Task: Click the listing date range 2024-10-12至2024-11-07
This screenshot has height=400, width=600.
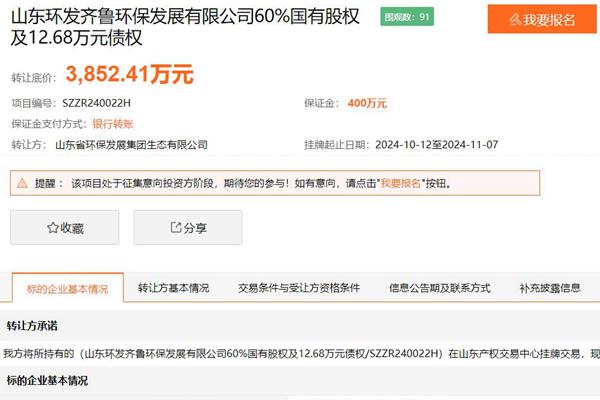Action: pos(436,145)
